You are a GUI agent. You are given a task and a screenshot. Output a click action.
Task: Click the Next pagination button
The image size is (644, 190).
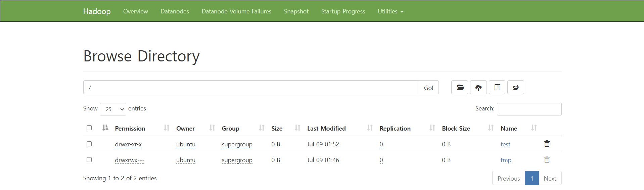(550, 178)
